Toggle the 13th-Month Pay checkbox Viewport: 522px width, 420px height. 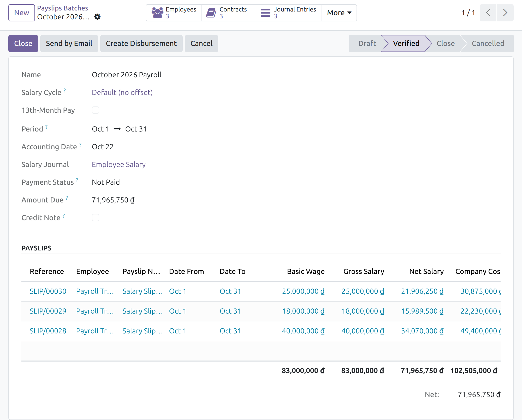point(96,110)
